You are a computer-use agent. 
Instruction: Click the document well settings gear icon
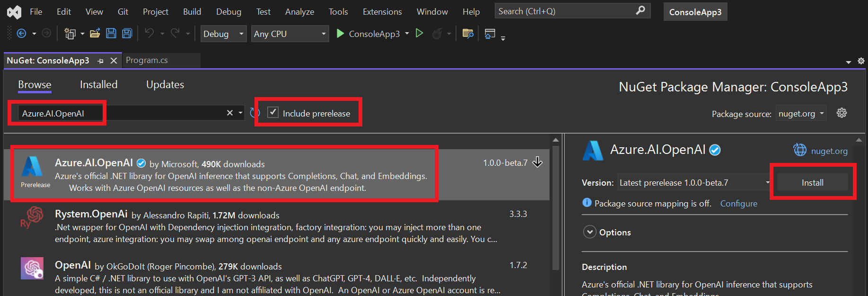point(861,61)
